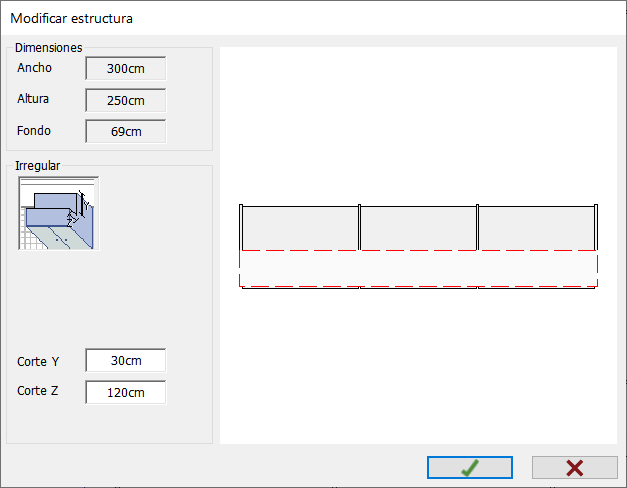Focus the Corte Z field with 120cm
The image size is (627, 488).
tap(126, 392)
